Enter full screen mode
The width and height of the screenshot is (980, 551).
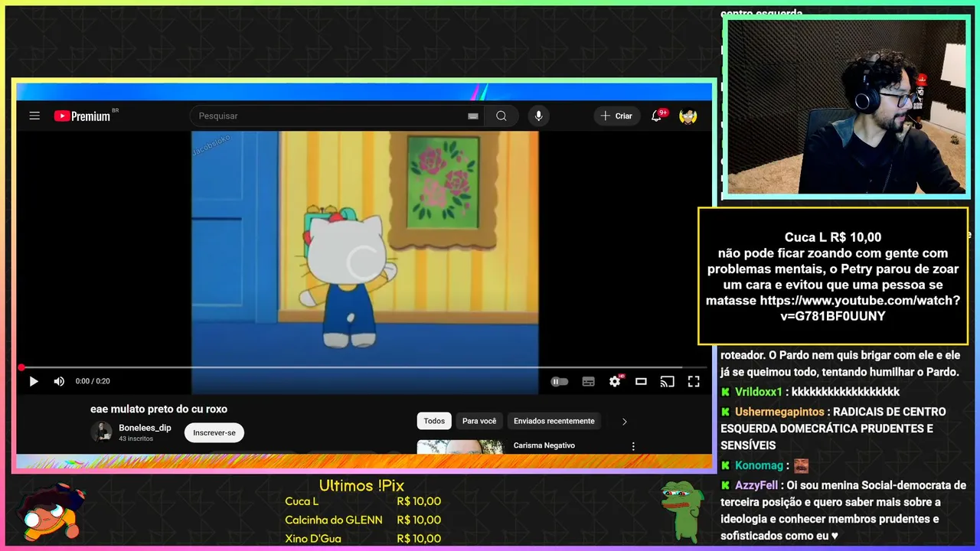click(694, 381)
